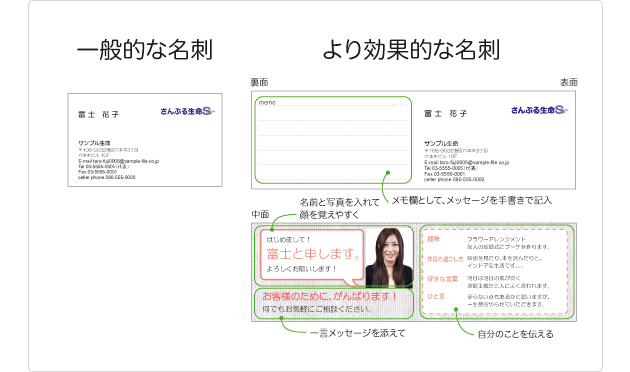Click the line 何でもお気軽にご相談ください。
Image resolution: width=630 pixels, height=372 pixels.
pyautogui.click(x=317, y=309)
